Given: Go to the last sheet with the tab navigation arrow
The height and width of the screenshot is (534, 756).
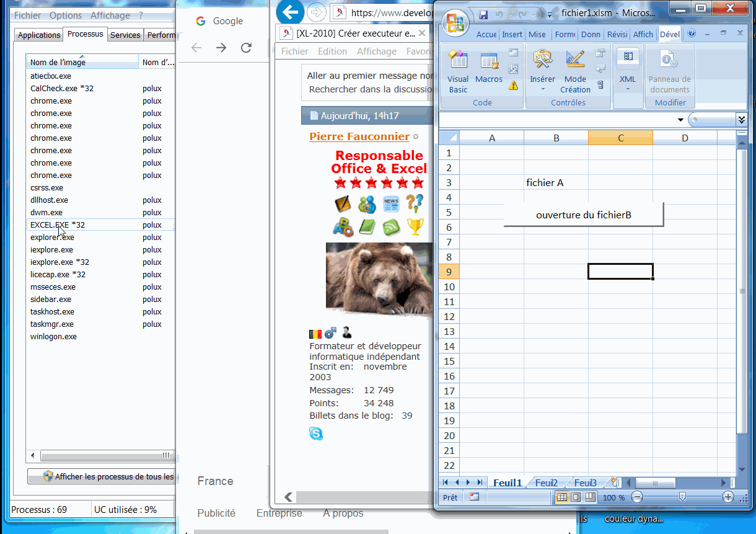Looking at the screenshot, I should pos(479,483).
